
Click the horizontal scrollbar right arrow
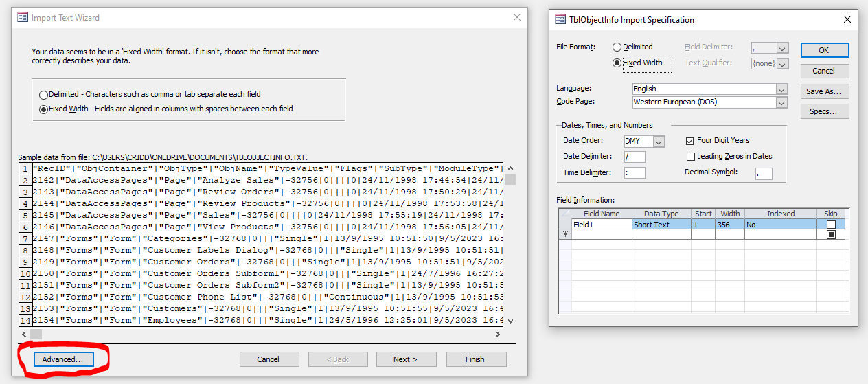[x=499, y=334]
